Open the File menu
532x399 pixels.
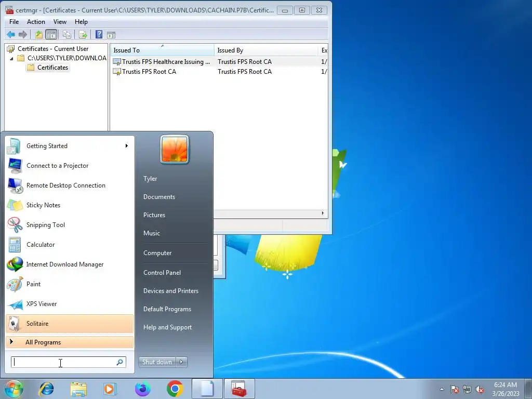point(14,22)
